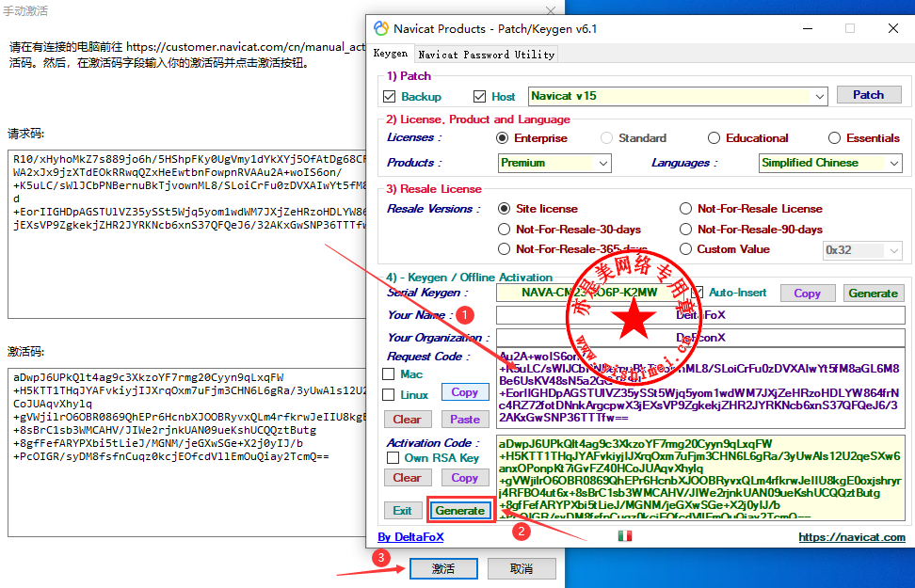Viewport: 915px width, 588px height.
Task: Switch to the Navicat Password Utility tab
Action: tap(486, 55)
